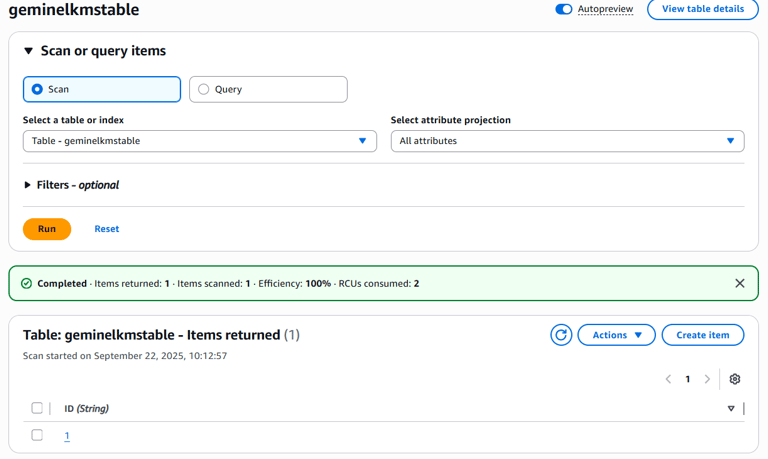
Task: Collapse the Scan or query items section
Action: point(28,50)
